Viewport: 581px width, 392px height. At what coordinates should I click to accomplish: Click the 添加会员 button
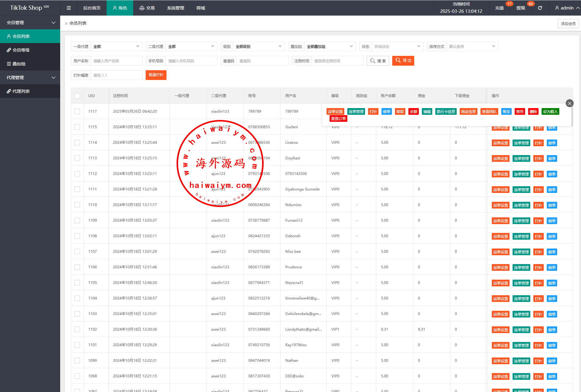click(568, 24)
